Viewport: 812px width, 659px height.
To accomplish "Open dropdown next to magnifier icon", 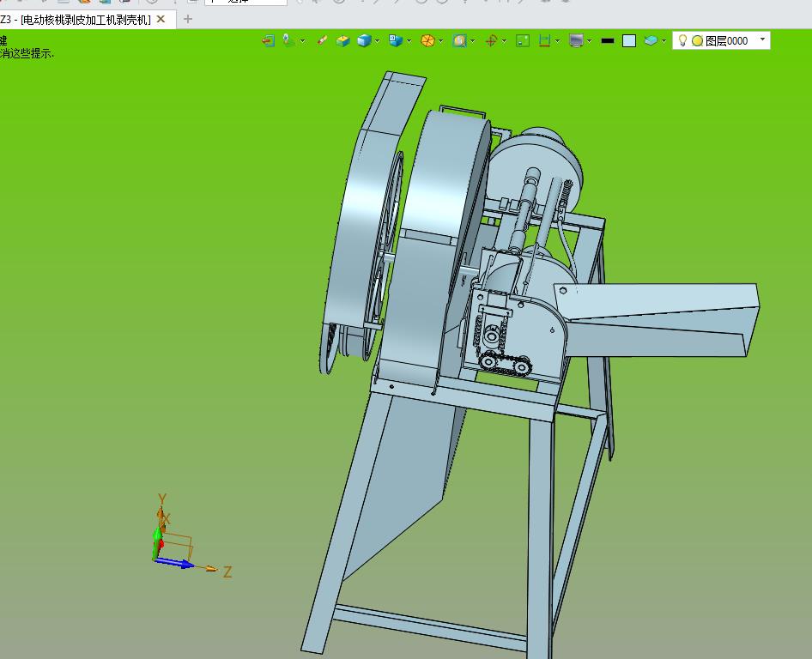I will (x=473, y=41).
